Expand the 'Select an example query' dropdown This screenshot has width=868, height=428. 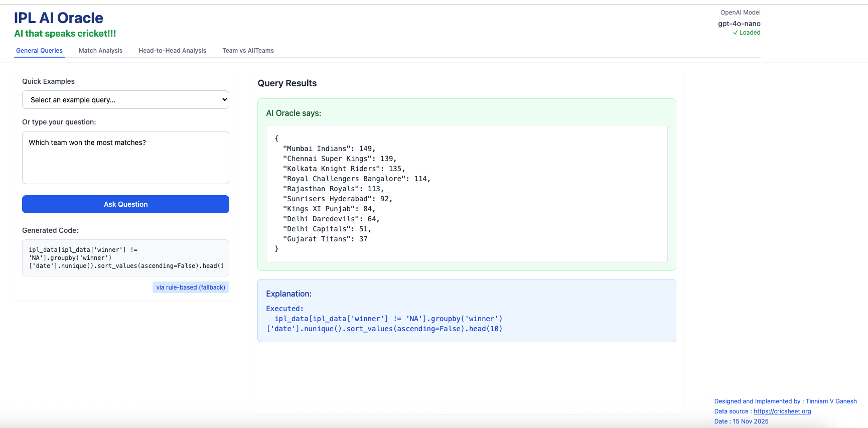[x=125, y=100]
